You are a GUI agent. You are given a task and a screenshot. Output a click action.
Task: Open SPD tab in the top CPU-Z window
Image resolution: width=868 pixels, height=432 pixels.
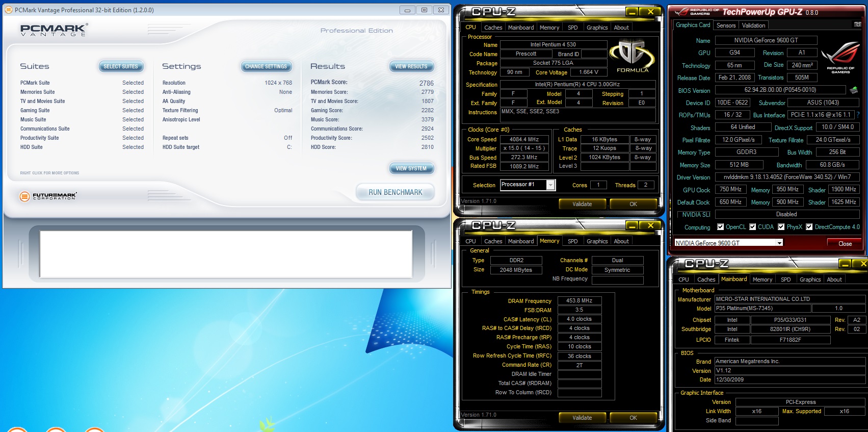click(573, 28)
